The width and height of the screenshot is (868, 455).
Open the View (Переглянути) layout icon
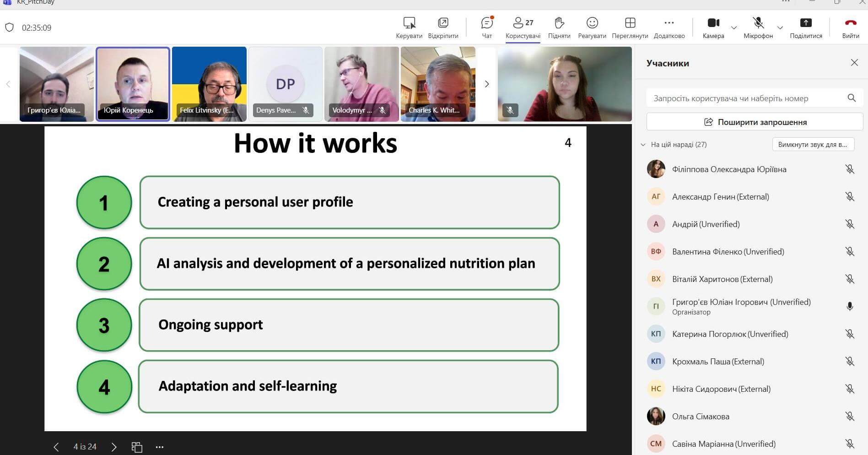click(630, 23)
